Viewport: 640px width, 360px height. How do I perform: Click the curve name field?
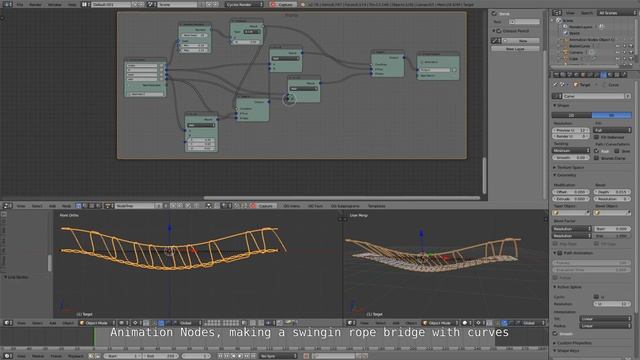point(593,96)
